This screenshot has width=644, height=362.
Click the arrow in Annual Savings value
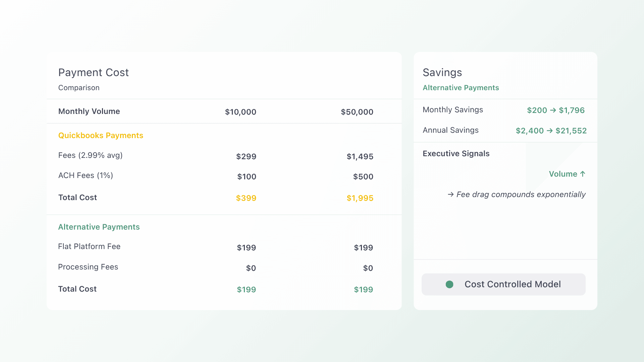[x=549, y=131]
